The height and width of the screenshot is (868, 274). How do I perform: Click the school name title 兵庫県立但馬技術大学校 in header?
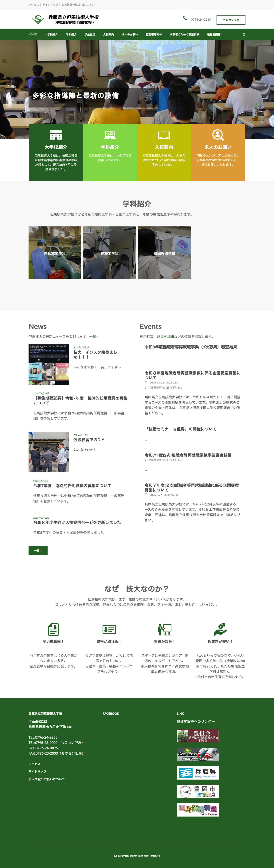[74, 17]
